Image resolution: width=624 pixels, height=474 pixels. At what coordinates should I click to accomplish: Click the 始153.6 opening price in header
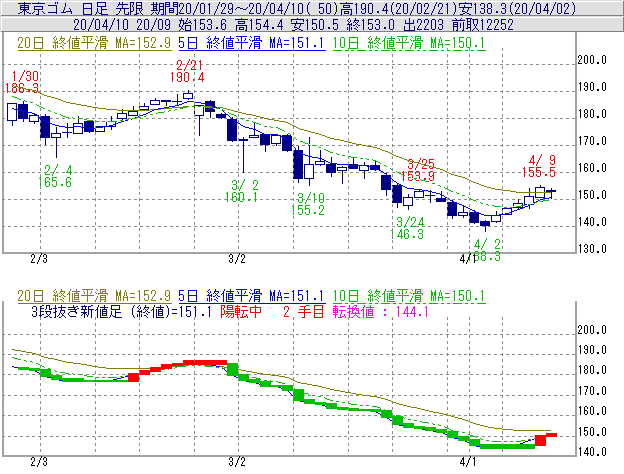(202, 25)
